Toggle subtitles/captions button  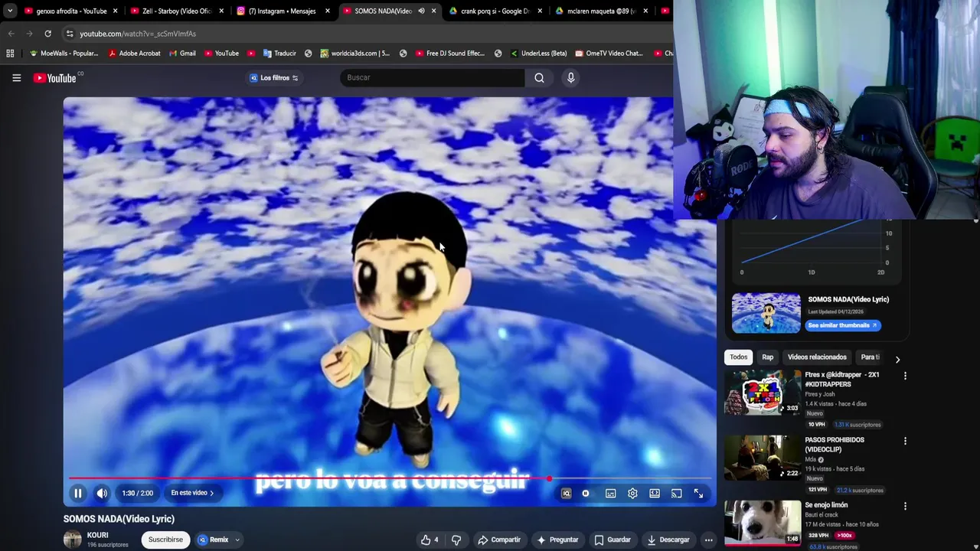tap(610, 494)
